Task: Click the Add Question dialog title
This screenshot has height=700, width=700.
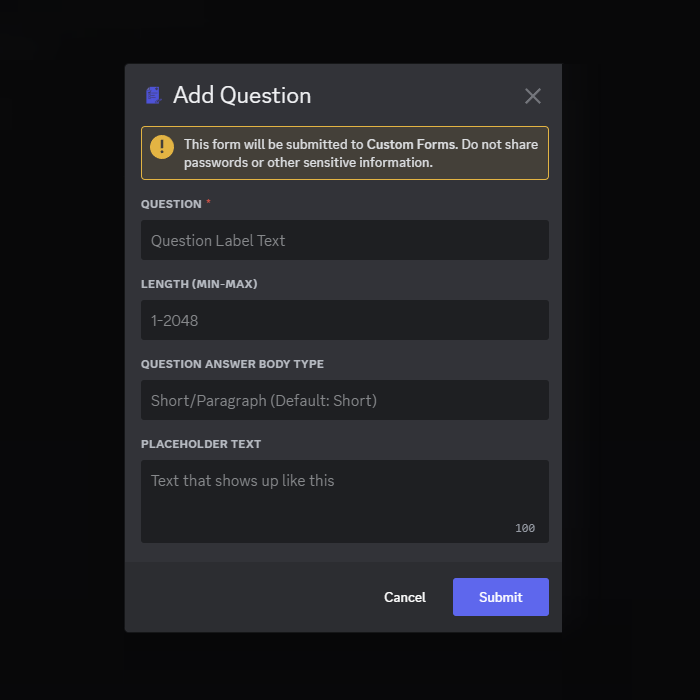Action: coord(242,96)
